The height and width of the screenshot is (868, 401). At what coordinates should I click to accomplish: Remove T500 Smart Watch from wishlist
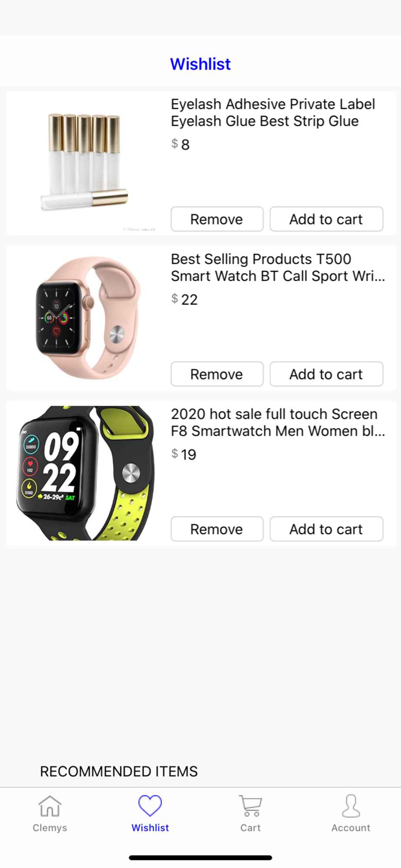tap(217, 374)
